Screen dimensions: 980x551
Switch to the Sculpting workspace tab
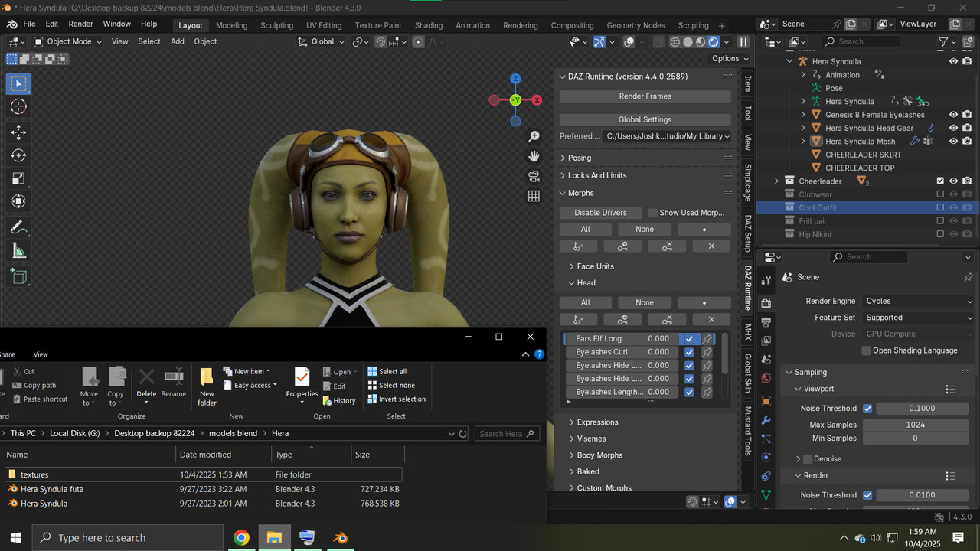276,25
